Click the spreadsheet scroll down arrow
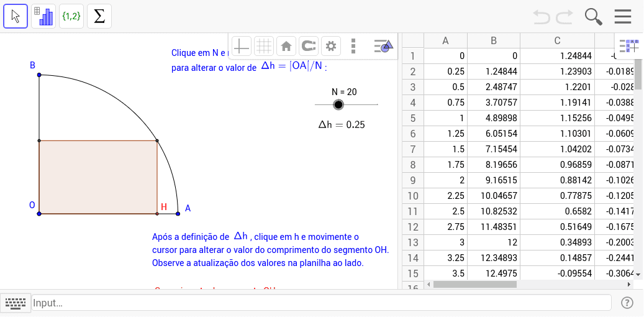Viewport: 644px width, 317px height. [x=638, y=274]
